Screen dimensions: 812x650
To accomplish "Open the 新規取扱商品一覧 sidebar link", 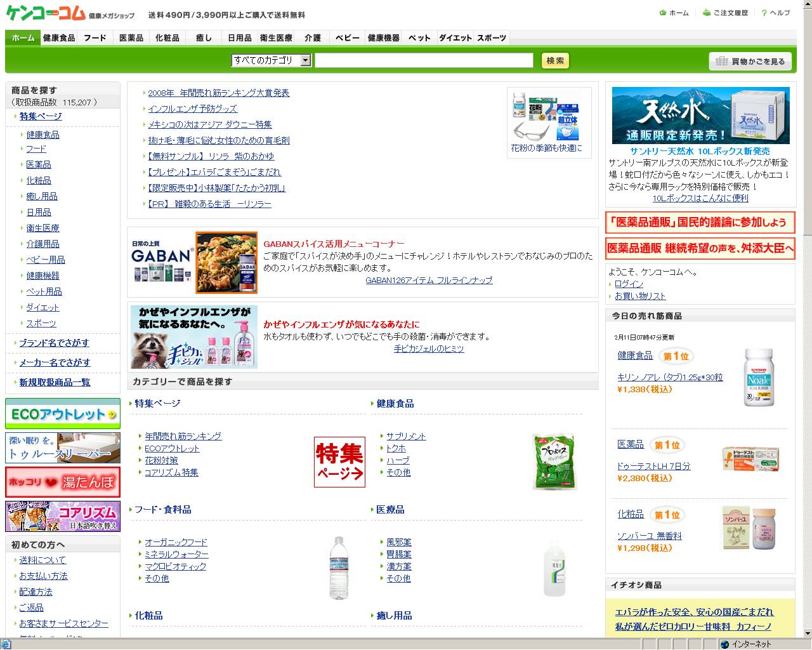I will 55,382.
